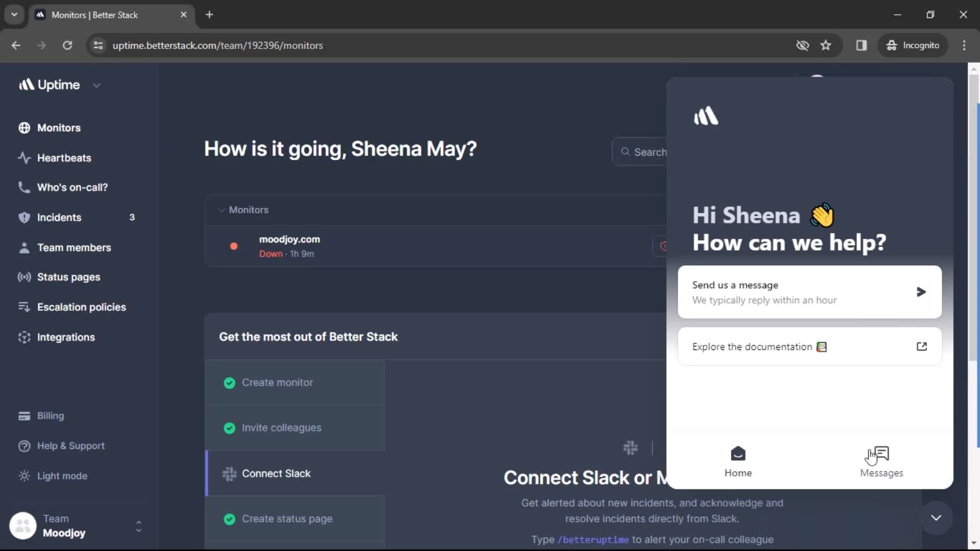Click the red status dot for moodjoy.com
The image size is (980, 551).
pos(234,246)
